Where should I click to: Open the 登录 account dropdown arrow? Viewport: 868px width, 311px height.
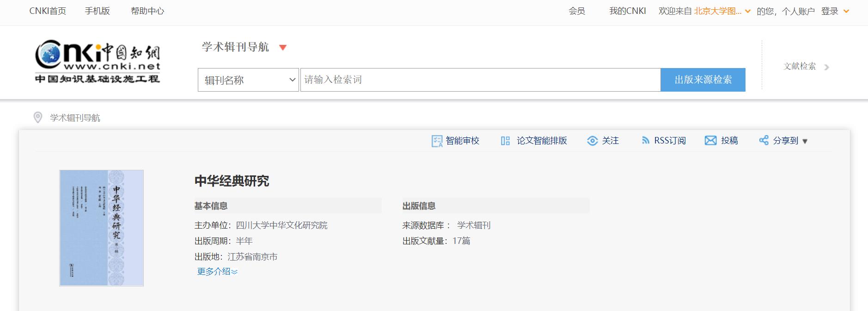pyautogui.click(x=846, y=11)
